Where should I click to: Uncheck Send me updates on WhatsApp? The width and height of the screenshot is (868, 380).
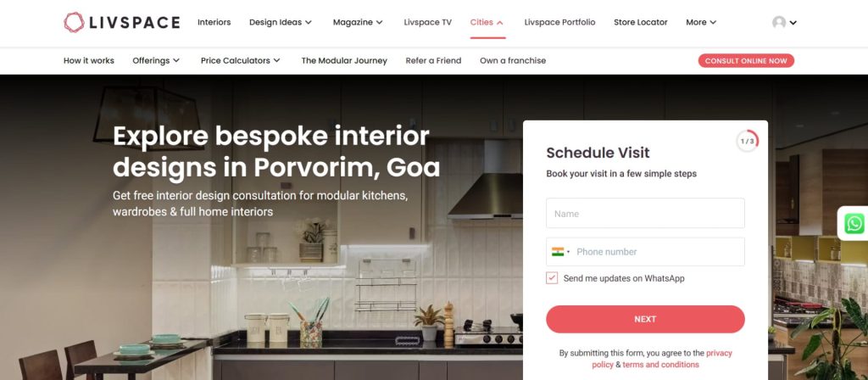[552, 278]
